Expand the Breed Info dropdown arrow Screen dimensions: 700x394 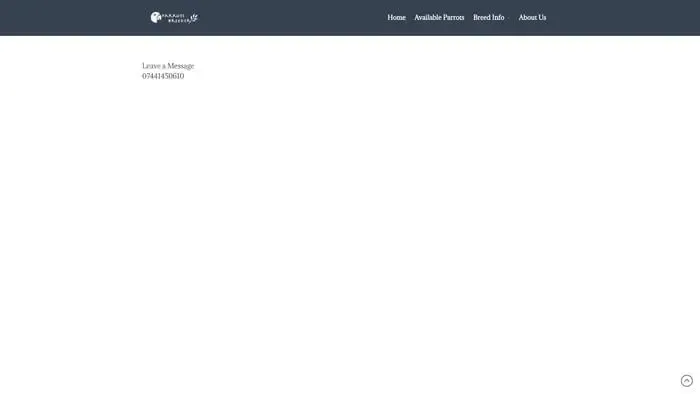tap(508, 18)
